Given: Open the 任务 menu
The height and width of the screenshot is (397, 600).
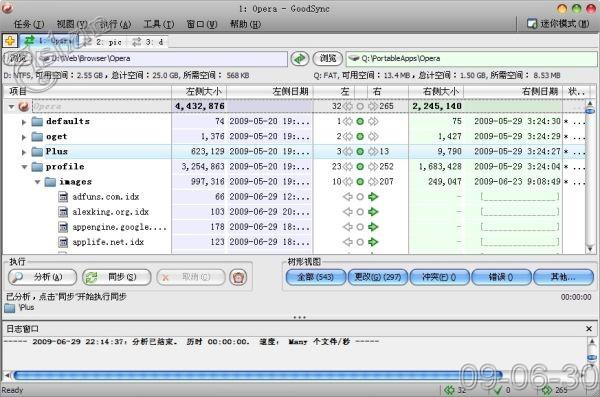Looking at the screenshot, I should [29, 24].
